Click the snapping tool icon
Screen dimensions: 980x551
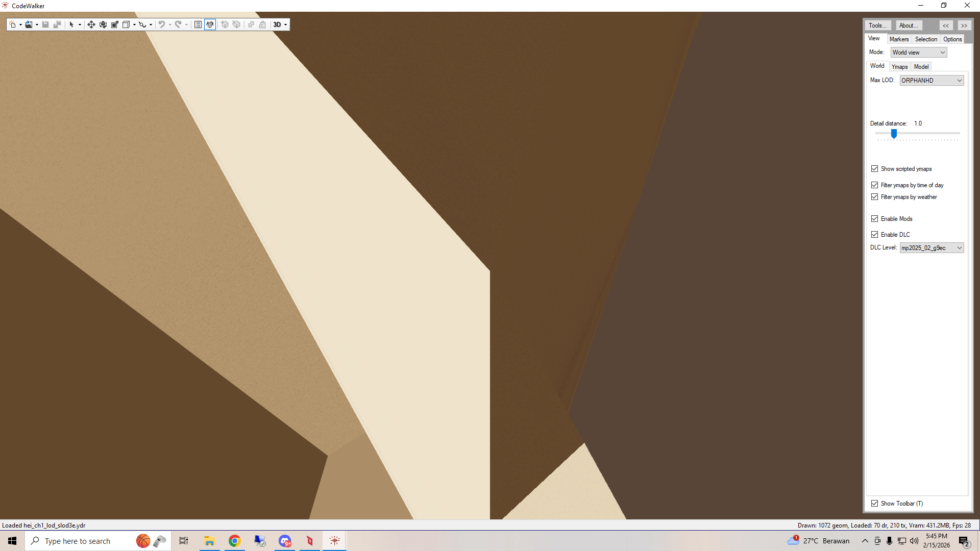tap(142, 24)
